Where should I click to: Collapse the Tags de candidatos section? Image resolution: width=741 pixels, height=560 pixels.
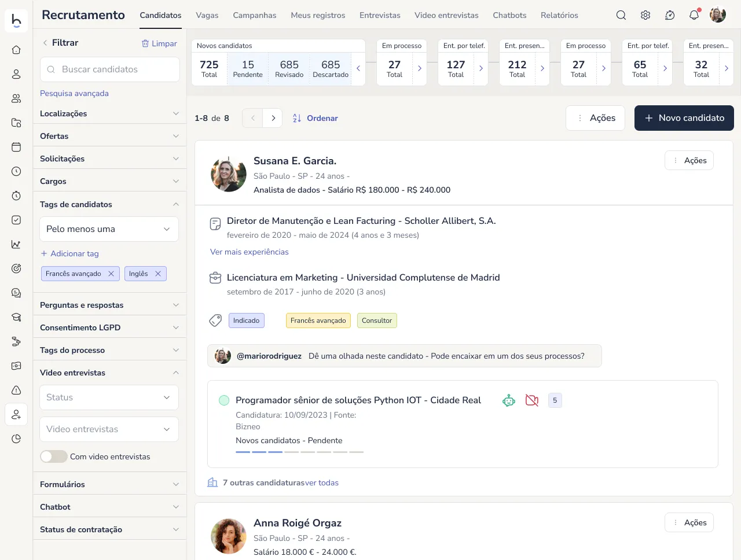[x=109, y=204]
